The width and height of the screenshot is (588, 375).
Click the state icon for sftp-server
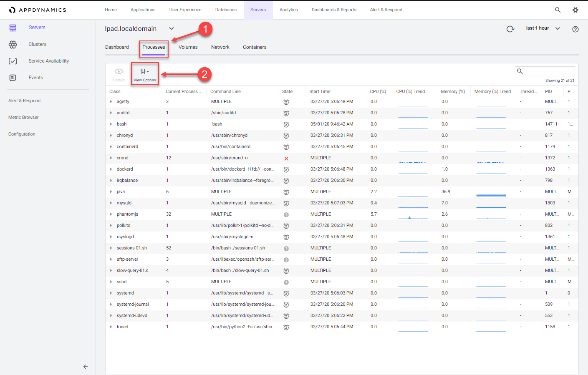pyautogui.click(x=286, y=260)
